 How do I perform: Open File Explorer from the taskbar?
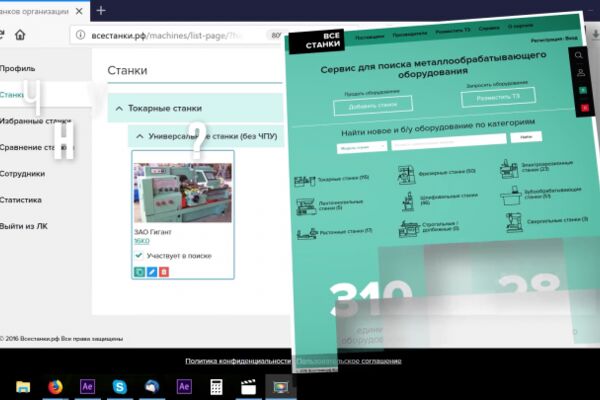click(23, 387)
